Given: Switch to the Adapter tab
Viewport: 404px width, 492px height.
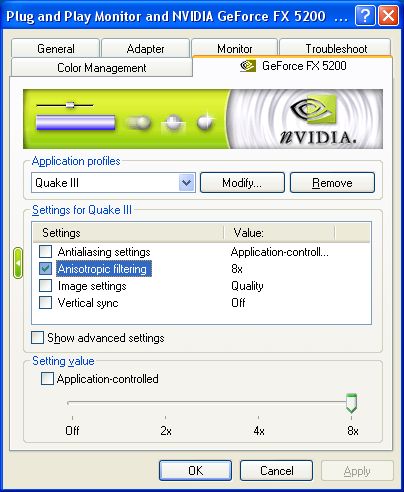Looking at the screenshot, I should click(x=145, y=49).
